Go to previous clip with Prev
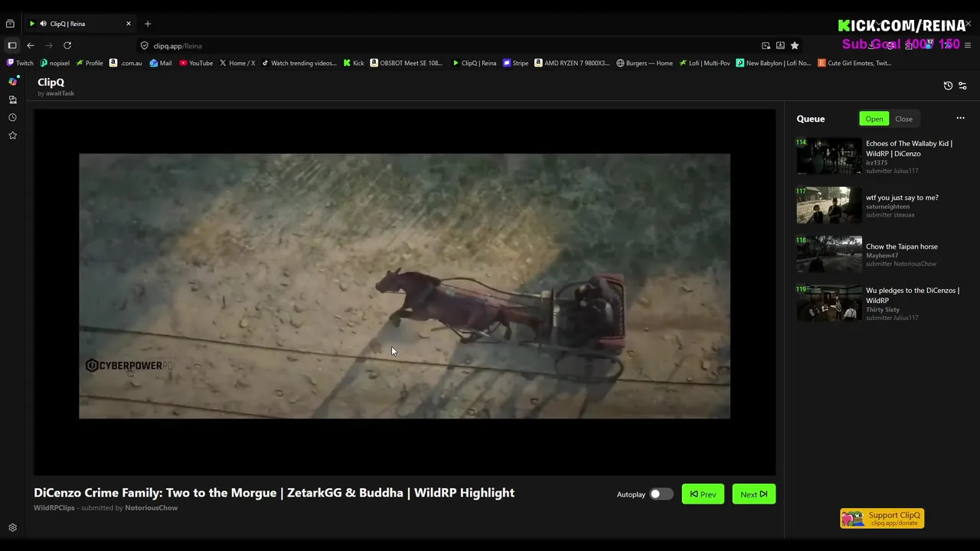Viewport: 980px width, 551px height. [x=703, y=494]
